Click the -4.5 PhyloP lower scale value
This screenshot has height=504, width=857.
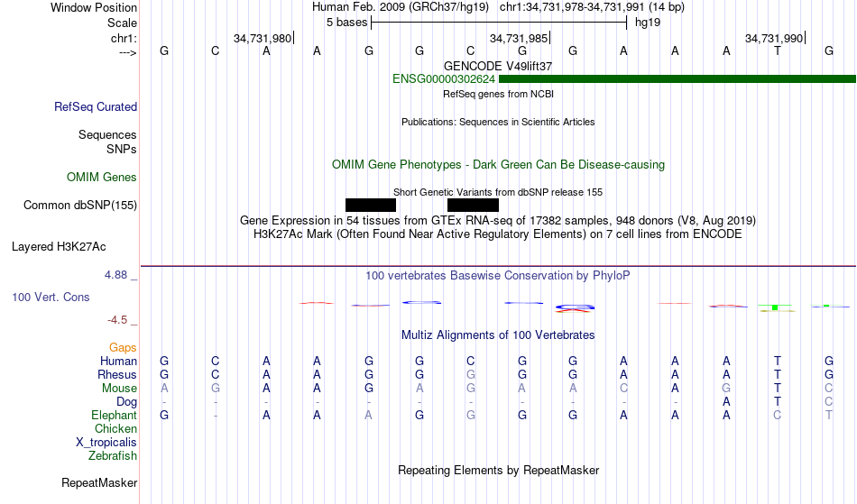coord(117,320)
